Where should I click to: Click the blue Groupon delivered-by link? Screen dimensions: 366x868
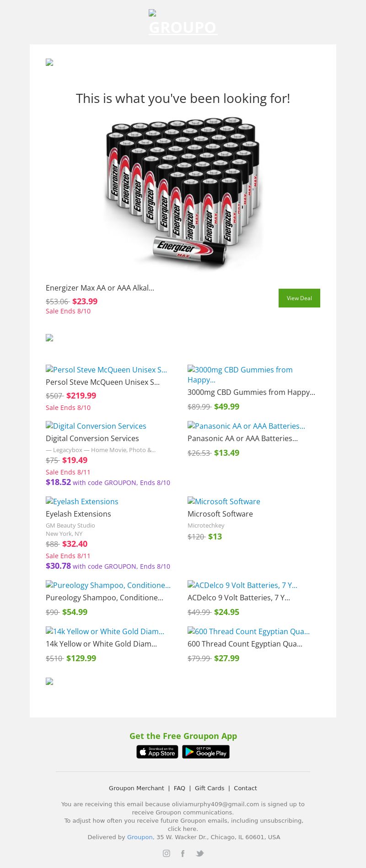click(x=140, y=837)
